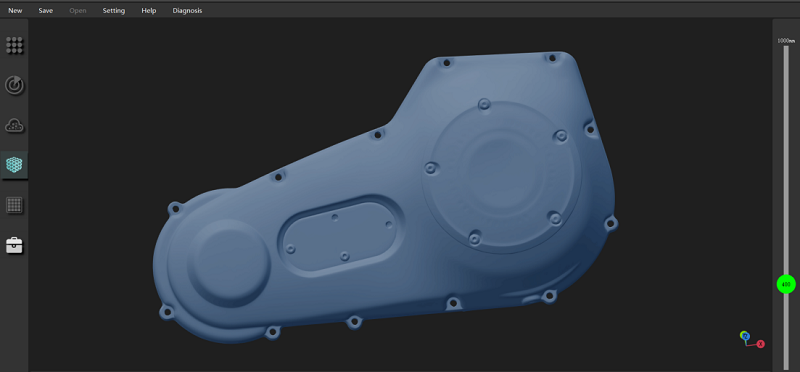Open the Setting menu
Image resolution: width=800 pixels, height=372 pixels.
pos(114,11)
